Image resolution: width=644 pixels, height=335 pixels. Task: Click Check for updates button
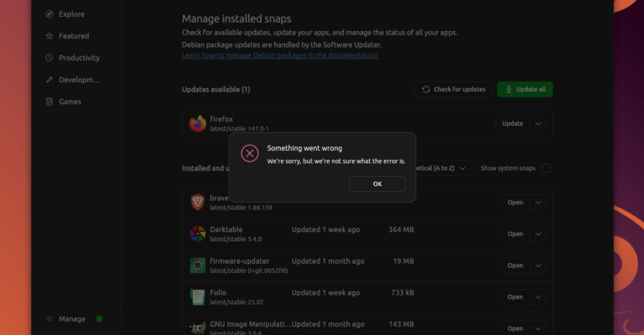point(453,90)
